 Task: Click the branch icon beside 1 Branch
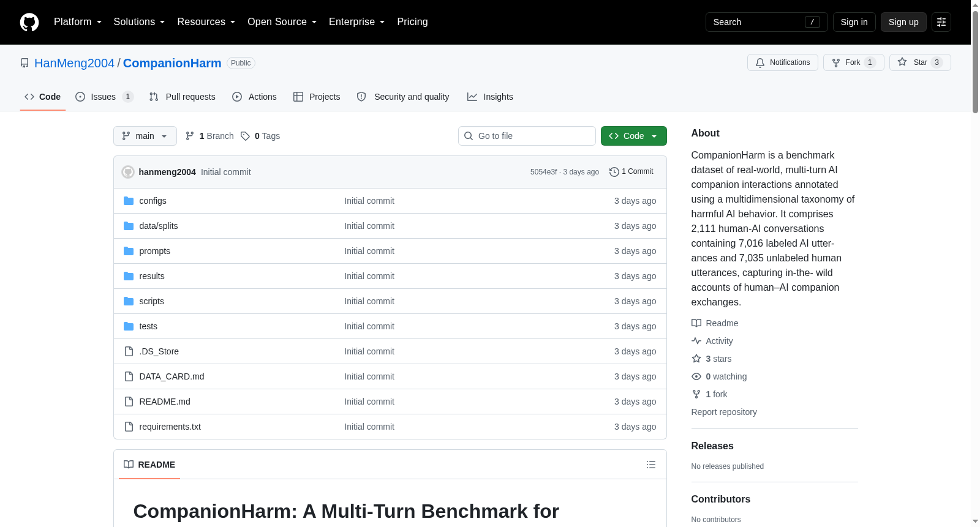pos(190,136)
